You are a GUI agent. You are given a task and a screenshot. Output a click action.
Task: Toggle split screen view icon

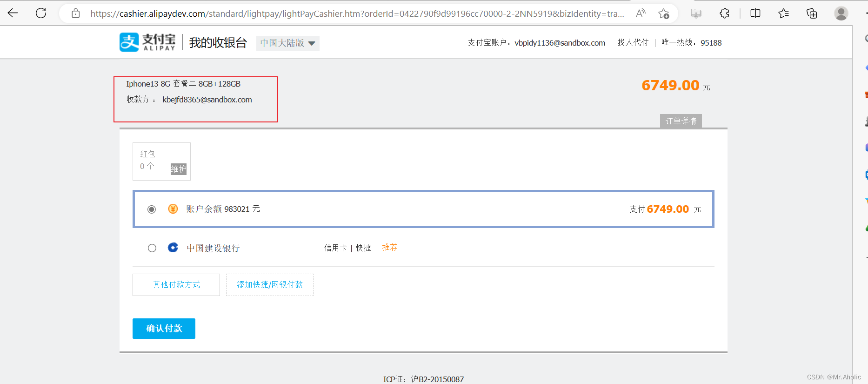click(x=755, y=13)
